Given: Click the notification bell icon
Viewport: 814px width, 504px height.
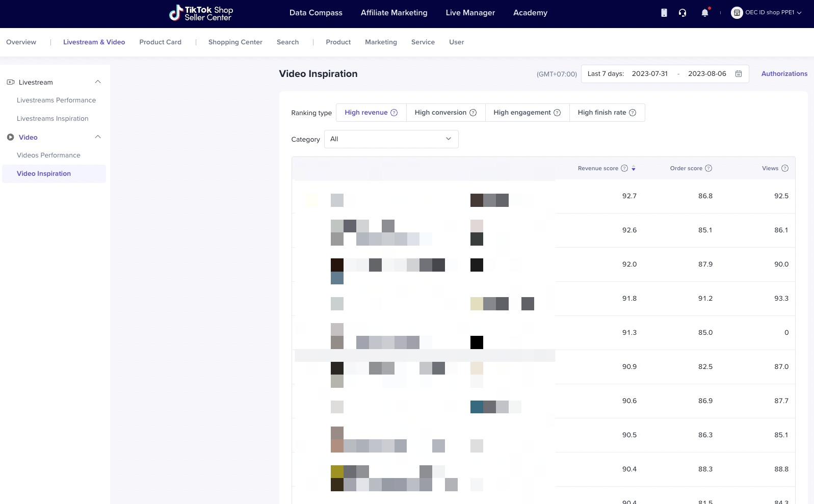Looking at the screenshot, I should coord(704,13).
